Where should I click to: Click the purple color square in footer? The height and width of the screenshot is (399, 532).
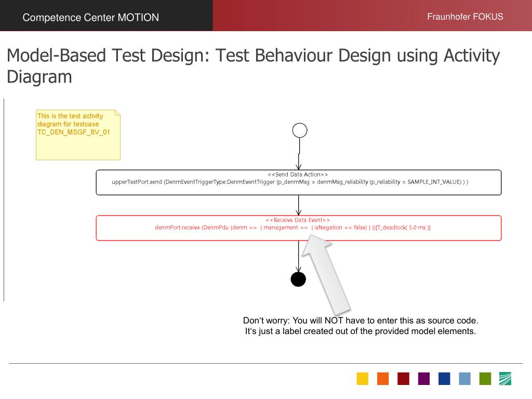pyautogui.click(x=424, y=379)
